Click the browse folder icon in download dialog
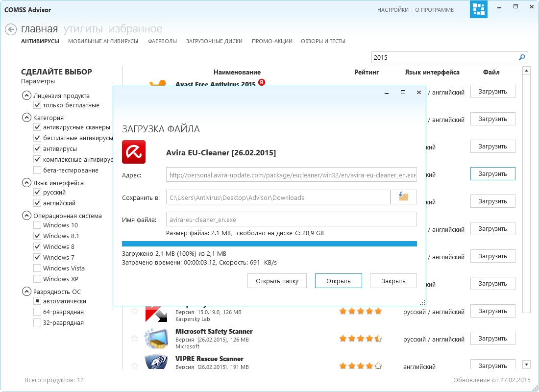 tap(404, 197)
